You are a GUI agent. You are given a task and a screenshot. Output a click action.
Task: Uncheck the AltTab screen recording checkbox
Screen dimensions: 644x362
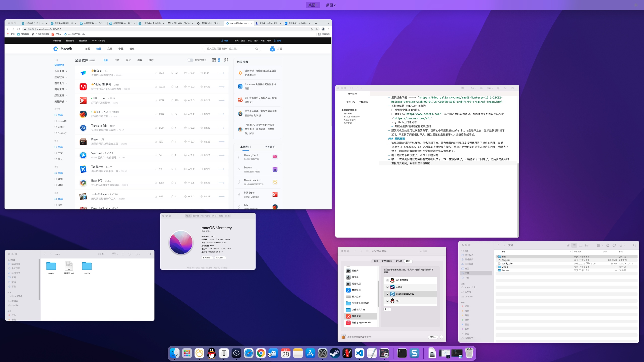click(x=387, y=287)
